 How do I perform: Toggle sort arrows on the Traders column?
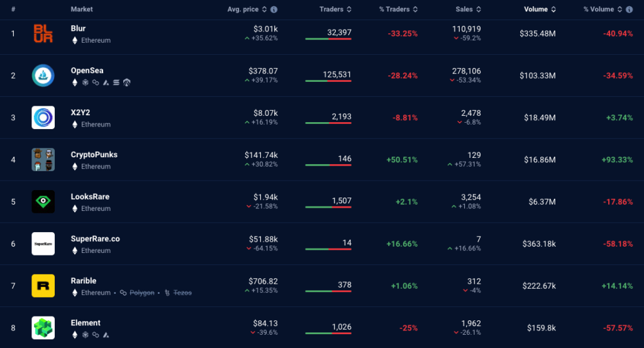pos(349,9)
